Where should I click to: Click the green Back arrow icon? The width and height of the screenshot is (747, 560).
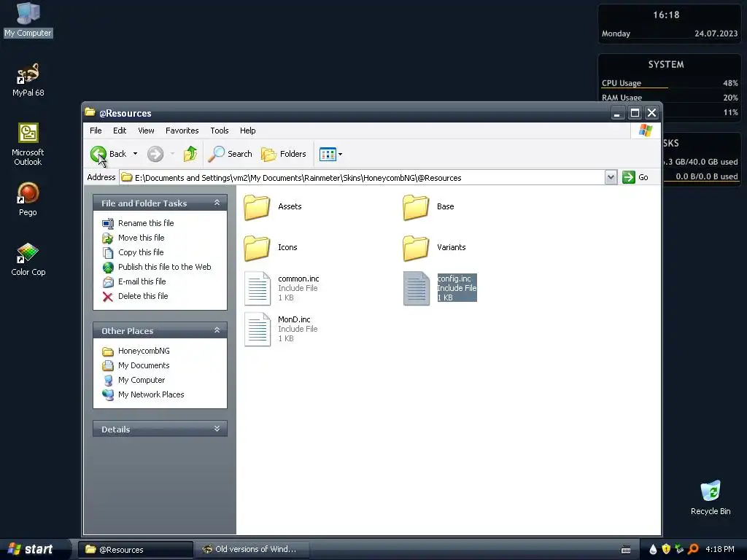(98, 154)
